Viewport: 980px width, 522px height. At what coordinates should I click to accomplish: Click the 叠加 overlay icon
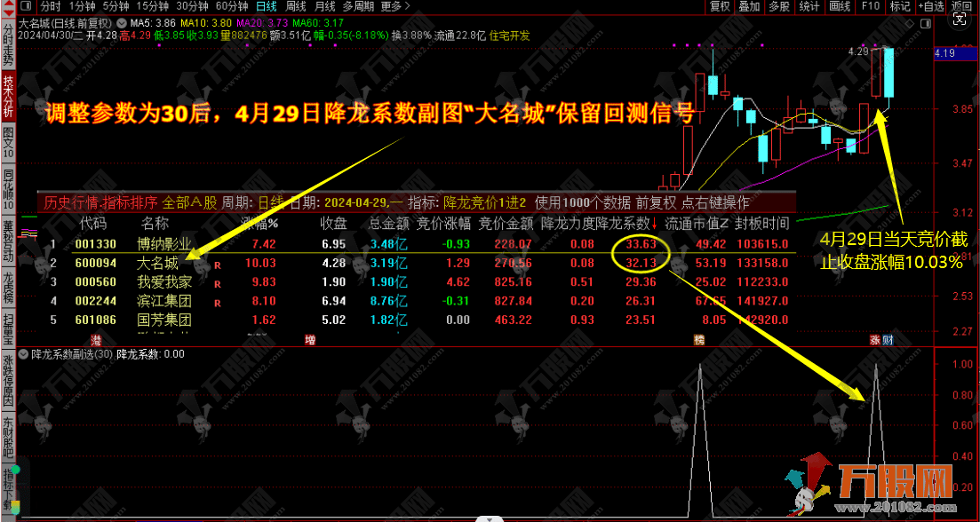pyautogui.click(x=749, y=7)
